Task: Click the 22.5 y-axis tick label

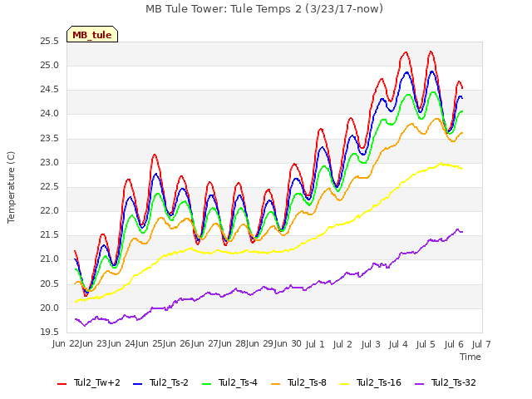Action: point(49,187)
